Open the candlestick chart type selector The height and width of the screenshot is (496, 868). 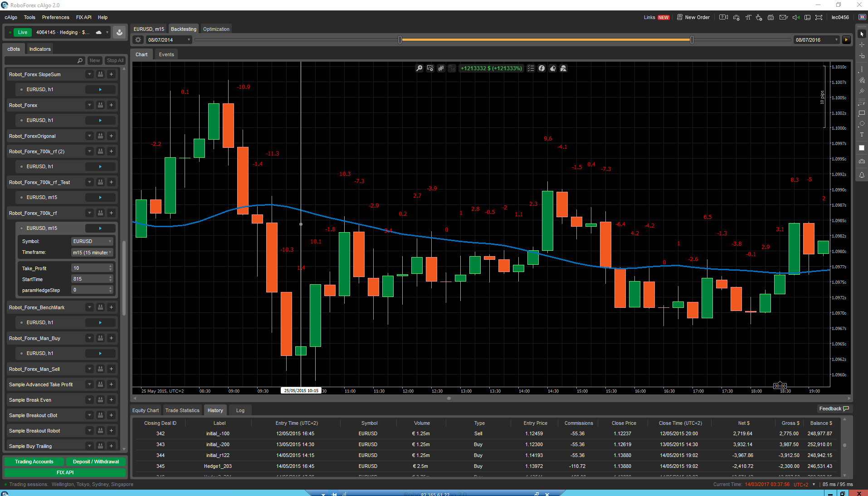pos(441,68)
